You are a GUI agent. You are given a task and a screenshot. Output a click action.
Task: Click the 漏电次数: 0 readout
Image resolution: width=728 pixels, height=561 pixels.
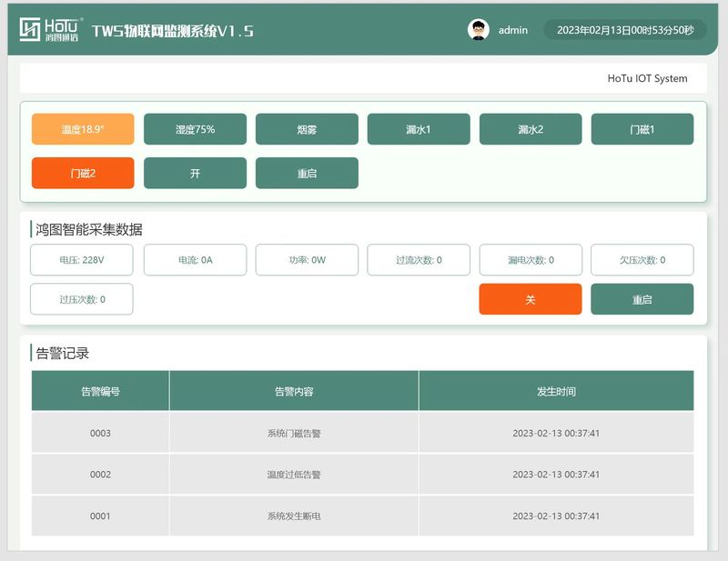point(531,260)
